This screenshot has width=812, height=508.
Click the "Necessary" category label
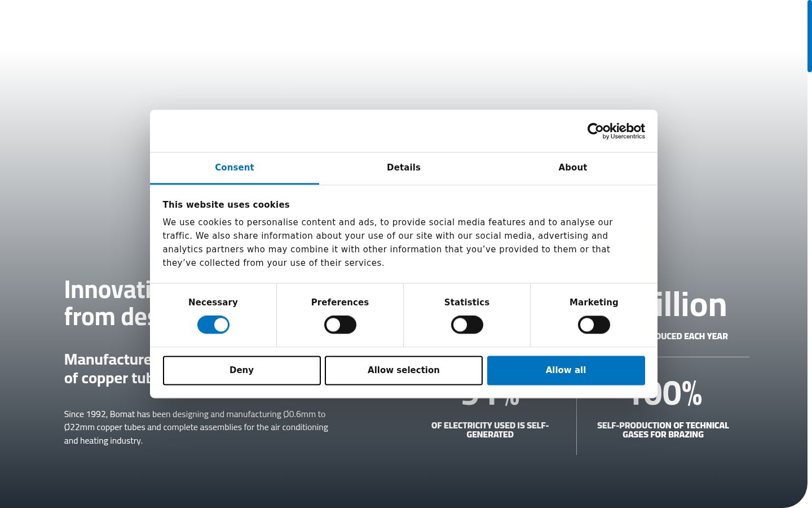[213, 303]
